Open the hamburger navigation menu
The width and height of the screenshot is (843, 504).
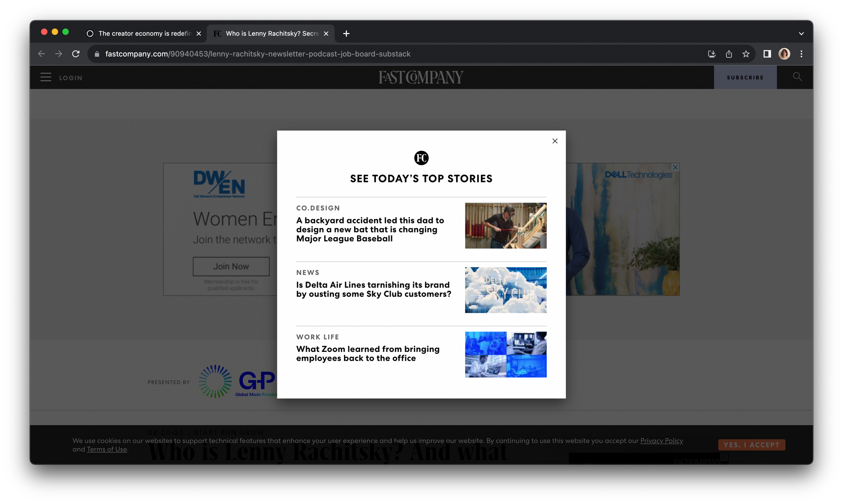click(46, 78)
